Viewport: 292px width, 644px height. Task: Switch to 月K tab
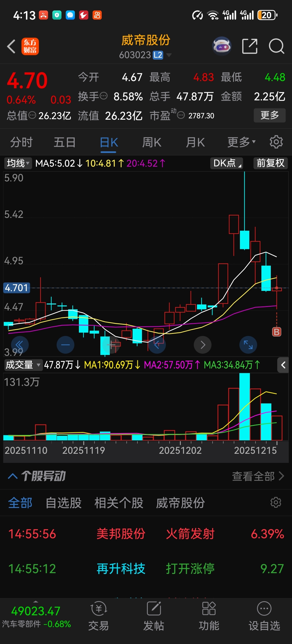(x=195, y=142)
